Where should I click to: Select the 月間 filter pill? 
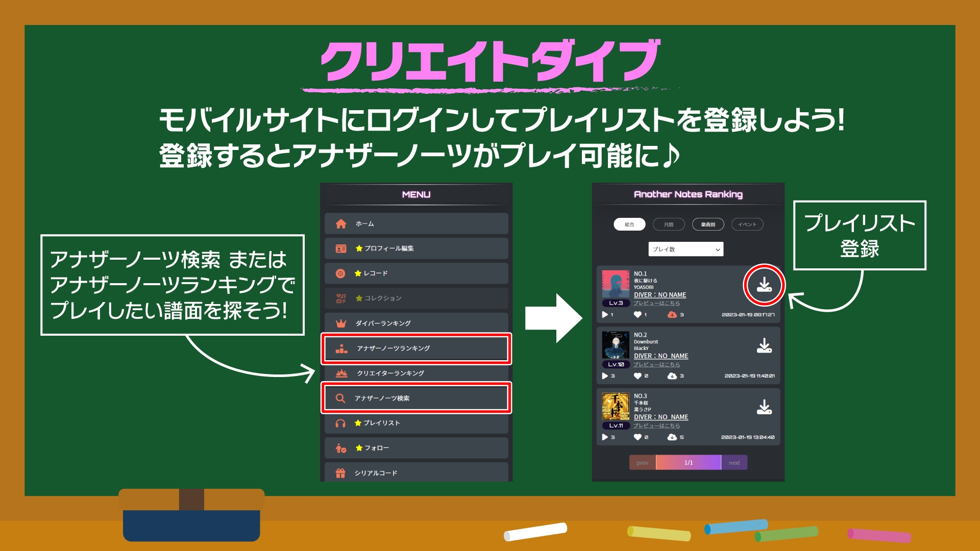[x=669, y=224]
